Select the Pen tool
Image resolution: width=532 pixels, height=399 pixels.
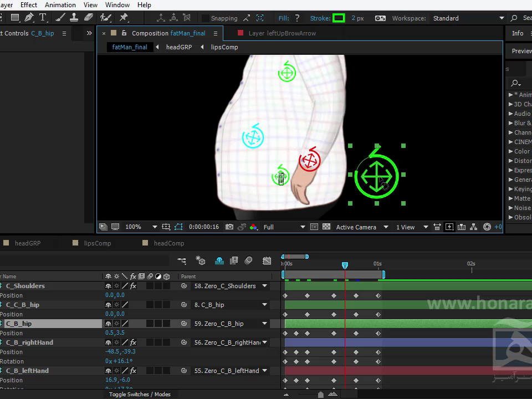point(29,18)
